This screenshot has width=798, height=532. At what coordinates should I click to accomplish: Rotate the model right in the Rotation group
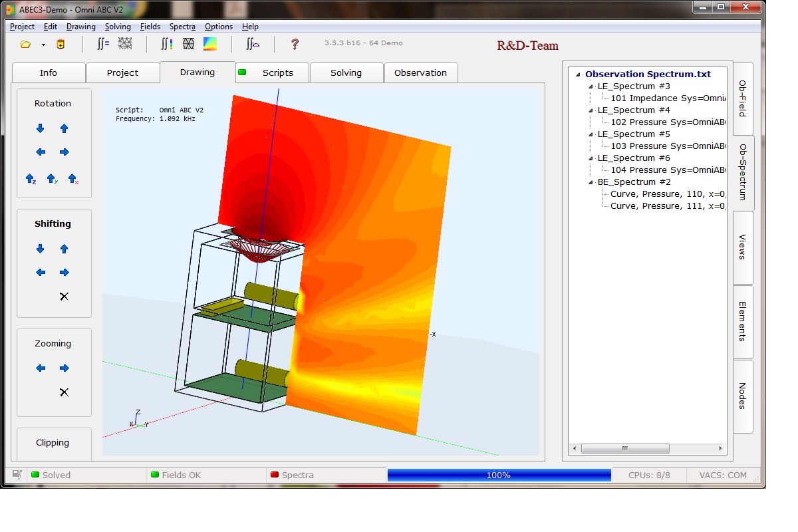[x=64, y=152]
